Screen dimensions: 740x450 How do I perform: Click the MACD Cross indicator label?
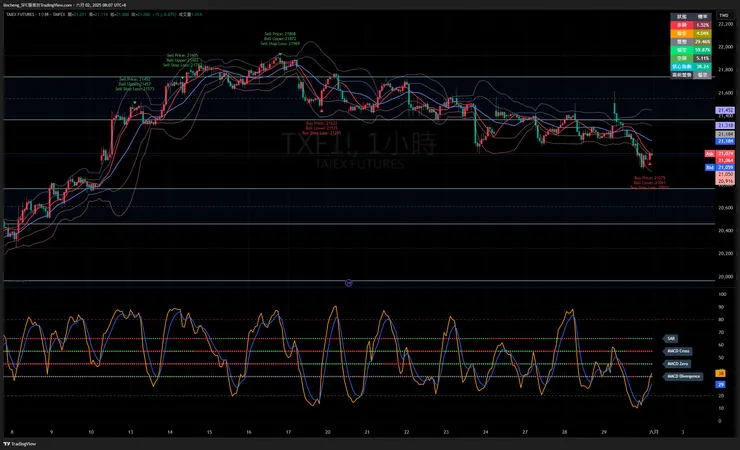point(678,351)
